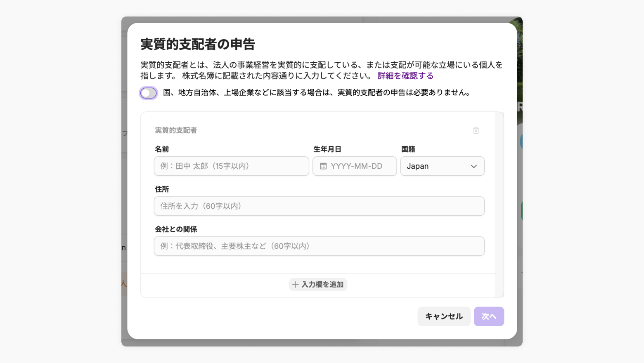Click the キャンセル button

444,316
